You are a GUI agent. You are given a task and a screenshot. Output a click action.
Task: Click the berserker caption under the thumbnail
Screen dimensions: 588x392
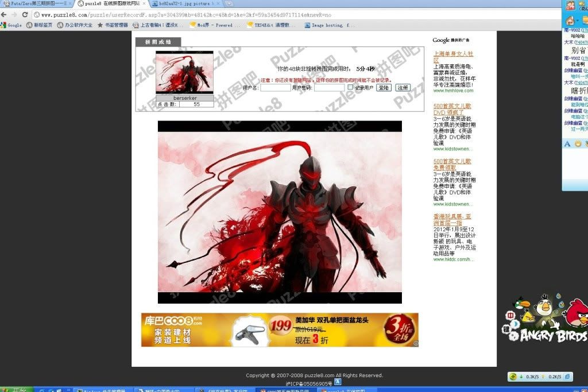pyautogui.click(x=185, y=98)
